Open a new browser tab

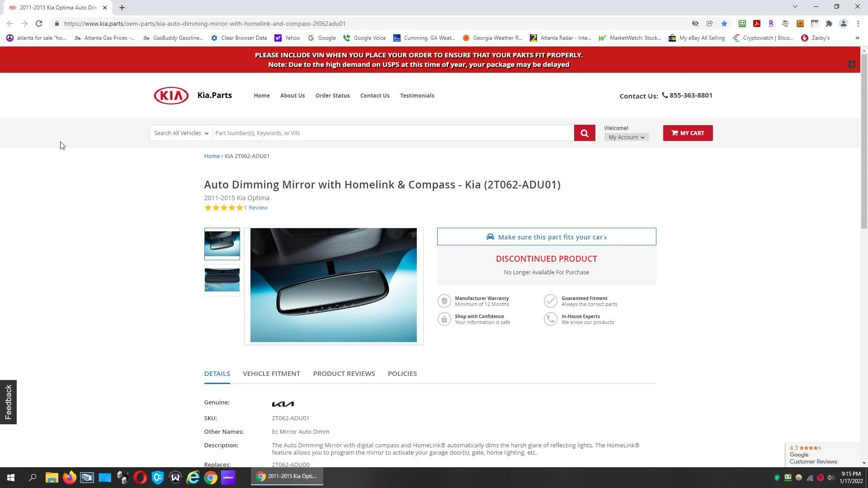(122, 8)
